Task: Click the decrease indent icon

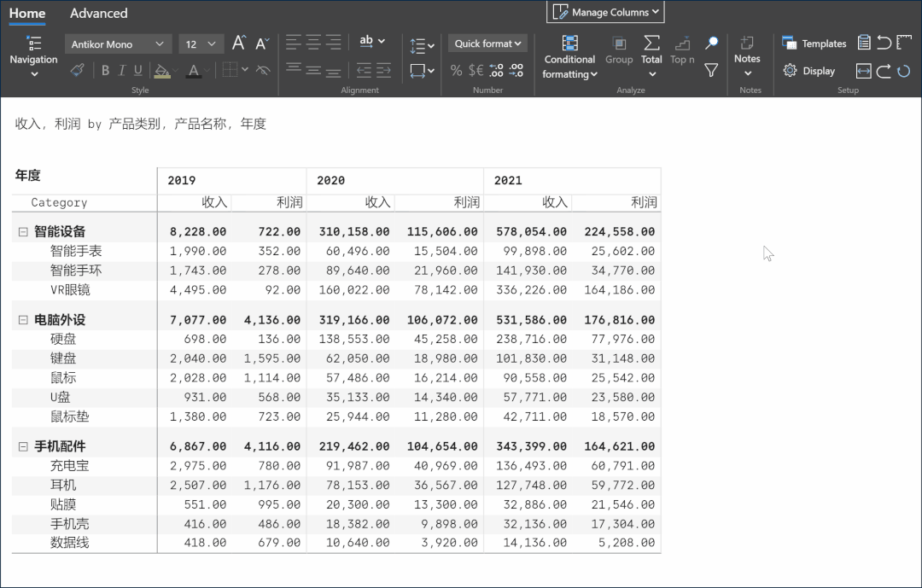Action: tap(364, 71)
